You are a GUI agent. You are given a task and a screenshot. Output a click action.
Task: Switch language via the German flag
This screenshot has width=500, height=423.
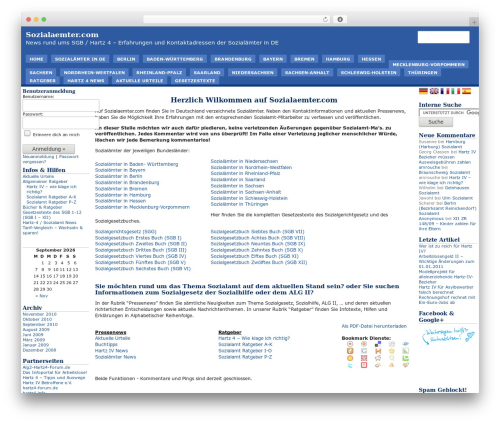[x=423, y=91]
